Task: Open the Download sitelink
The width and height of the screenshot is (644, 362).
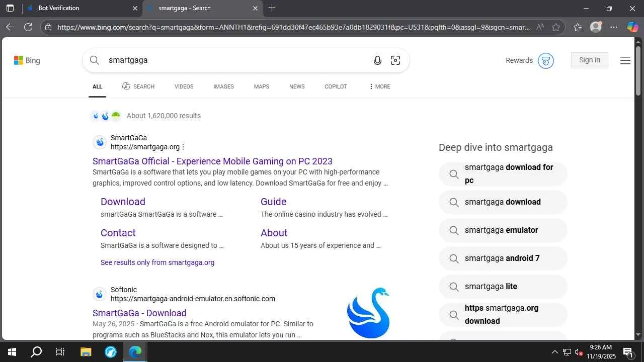Action: pos(123,202)
